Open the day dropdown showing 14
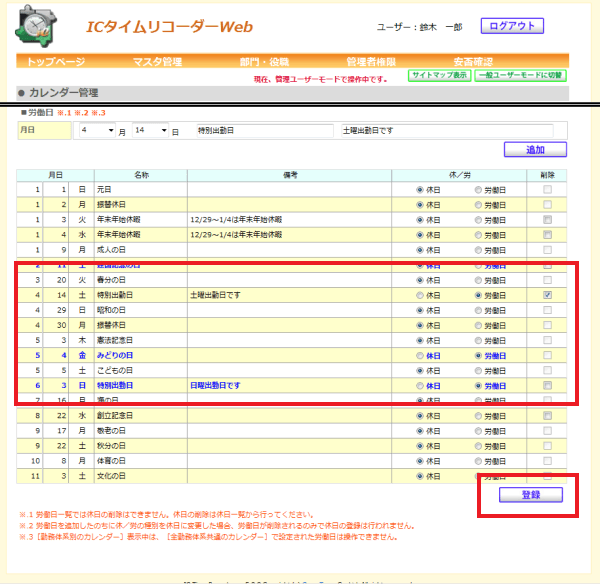Screen dimensions: 600x584 pyautogui.click(x=150, y=131)
